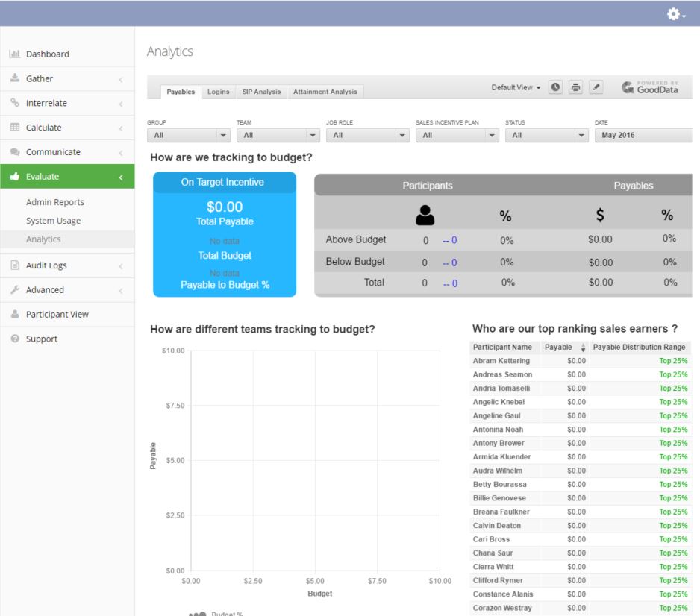Select the Abram Kettering row name
Screen dimensions: 700x616
pyautogui.click(x=501, y=360)
